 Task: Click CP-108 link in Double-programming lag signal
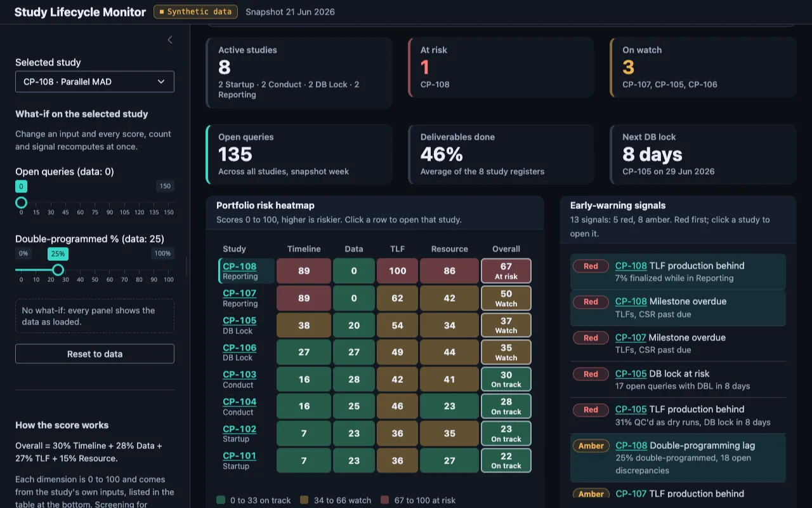[x=631, y=446]
